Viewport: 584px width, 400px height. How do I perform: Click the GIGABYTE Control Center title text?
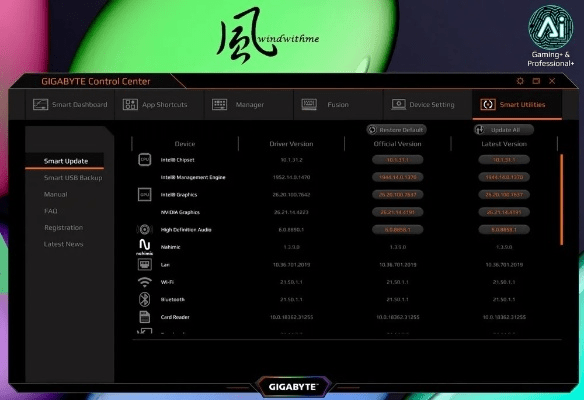click(x=96, y=81)
